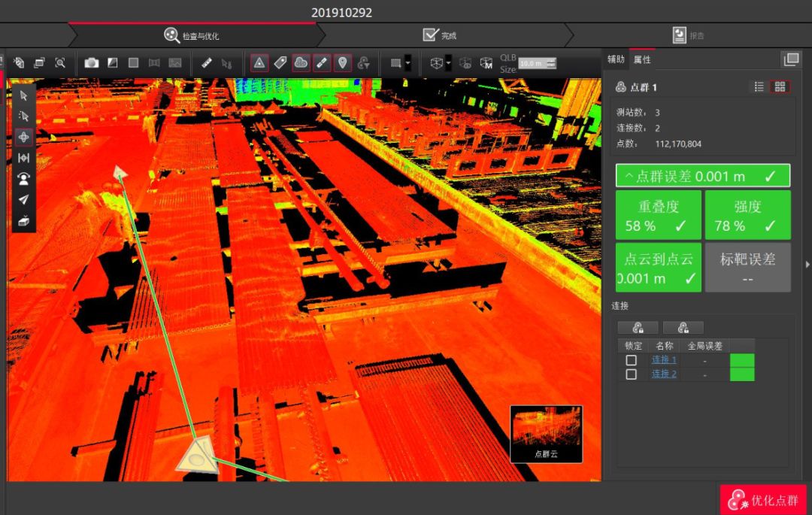Click the overlapping windows view icon

coord(39,63)
